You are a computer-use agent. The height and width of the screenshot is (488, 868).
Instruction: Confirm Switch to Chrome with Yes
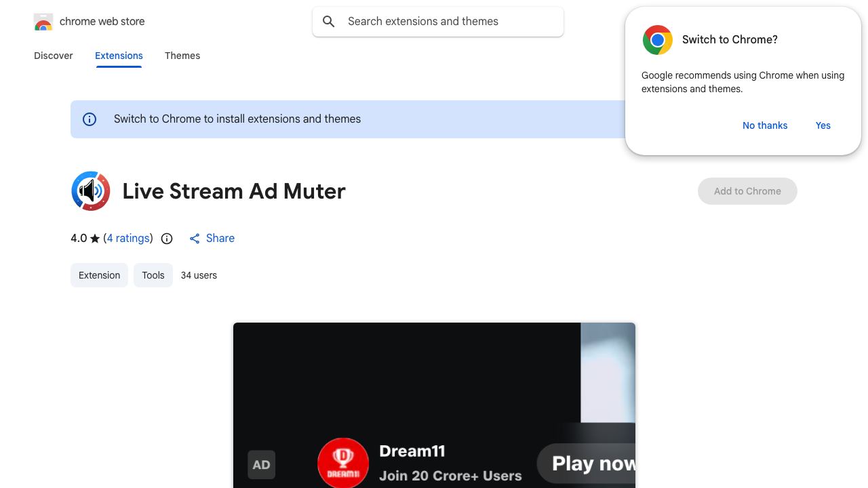click(x=823, y=125)
